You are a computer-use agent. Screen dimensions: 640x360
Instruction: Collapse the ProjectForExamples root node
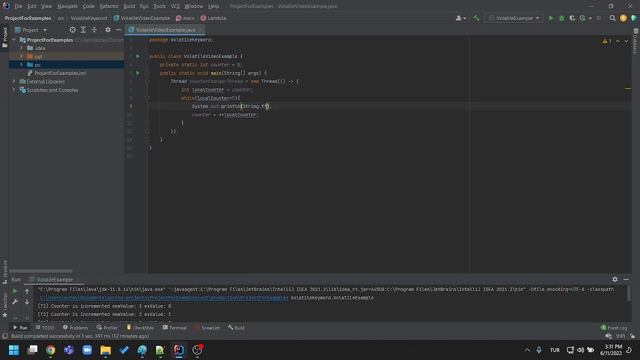pos(14,40)
